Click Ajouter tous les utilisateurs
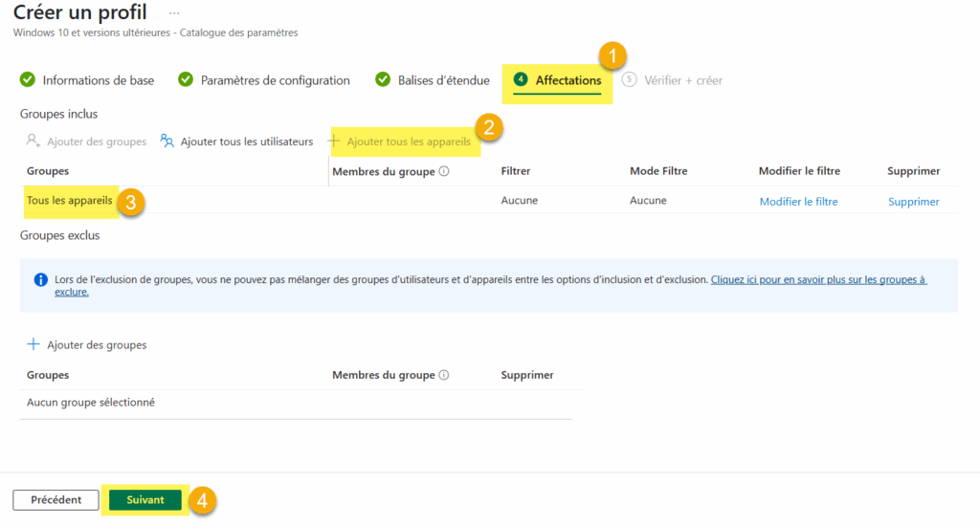The height and width of the screenshot is (526, 980). pos(247,142)
